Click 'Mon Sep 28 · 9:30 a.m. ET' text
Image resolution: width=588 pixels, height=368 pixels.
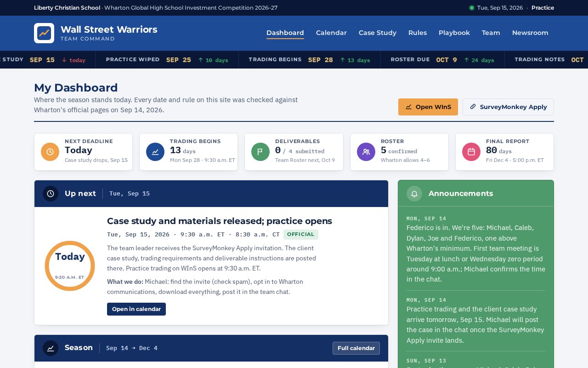203,160
